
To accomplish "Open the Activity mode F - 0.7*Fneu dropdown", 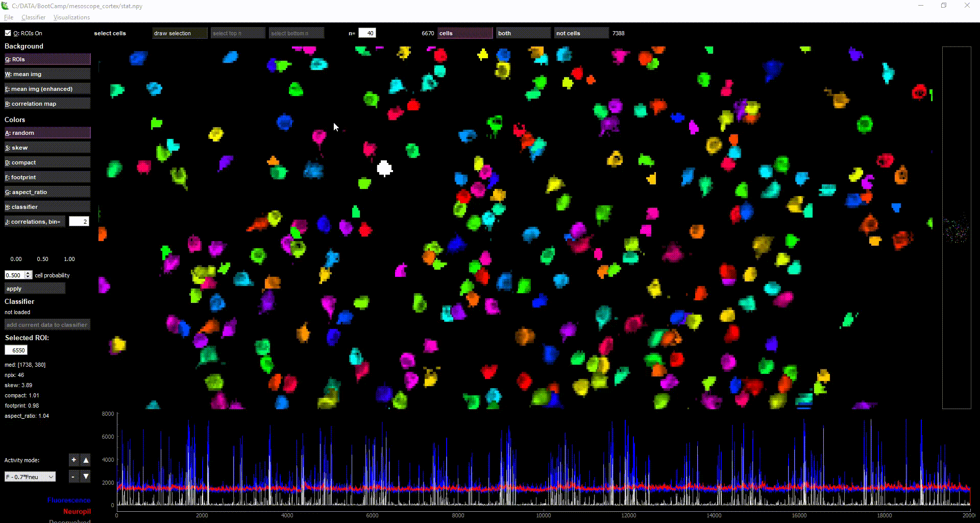I will pyautogui.click(x=30, y=477).
